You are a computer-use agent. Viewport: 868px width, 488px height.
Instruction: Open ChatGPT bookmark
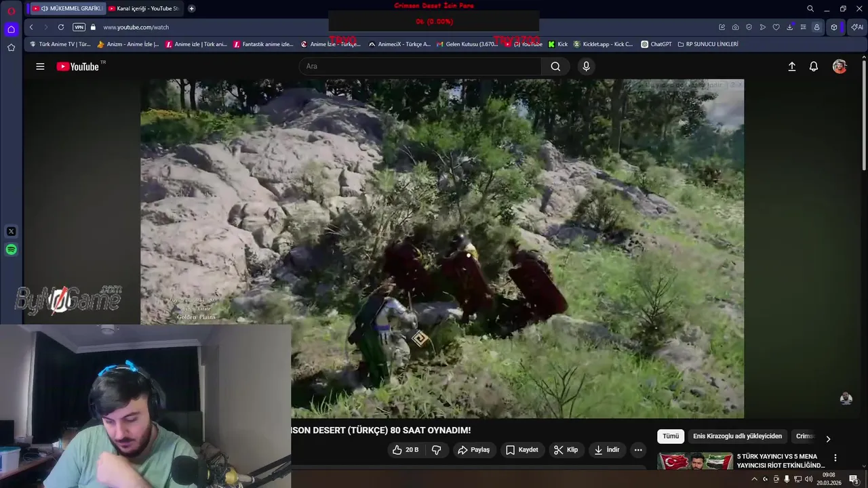656,44
